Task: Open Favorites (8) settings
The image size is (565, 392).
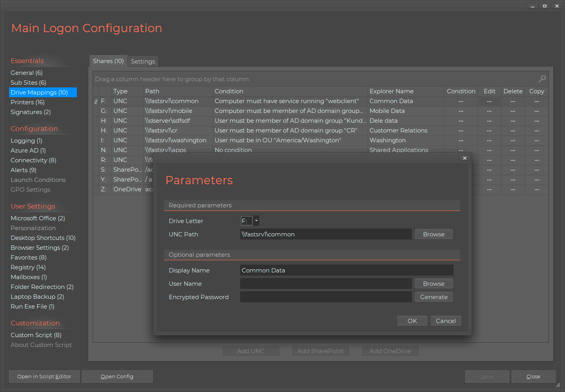Action: tap(29, 257)
